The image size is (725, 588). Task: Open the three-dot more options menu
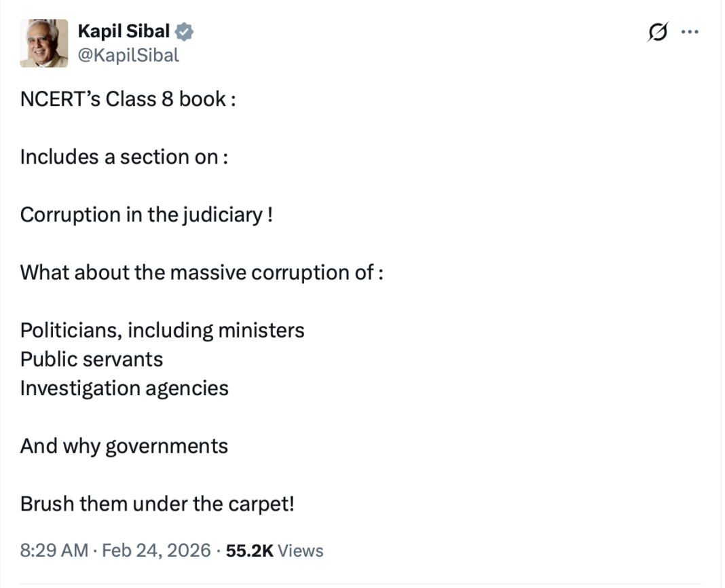click(689, 32)
